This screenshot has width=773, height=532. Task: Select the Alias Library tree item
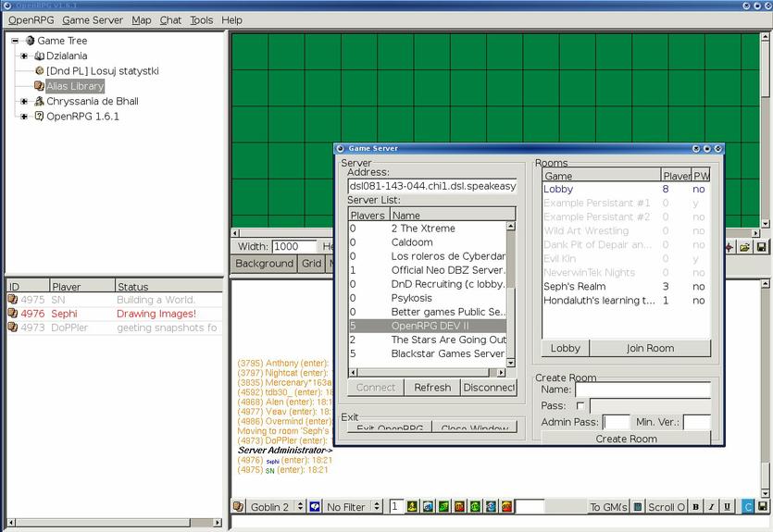[x=75, y=86]
